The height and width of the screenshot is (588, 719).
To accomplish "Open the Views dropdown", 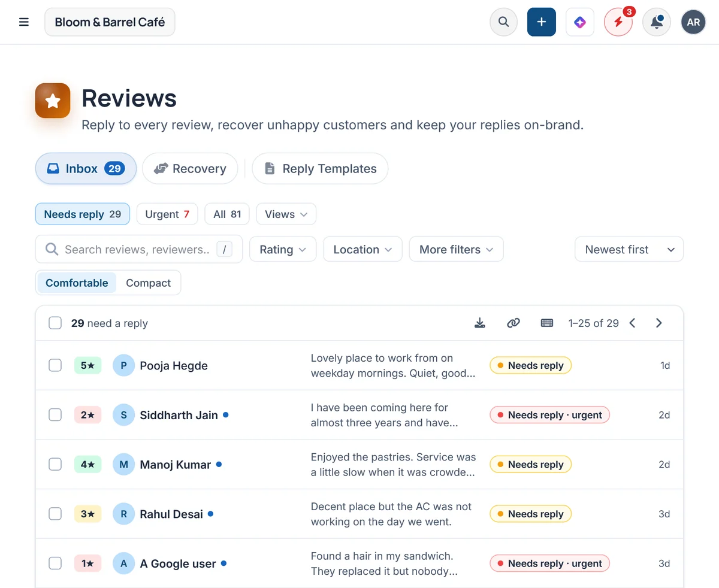I will point(286,214).
